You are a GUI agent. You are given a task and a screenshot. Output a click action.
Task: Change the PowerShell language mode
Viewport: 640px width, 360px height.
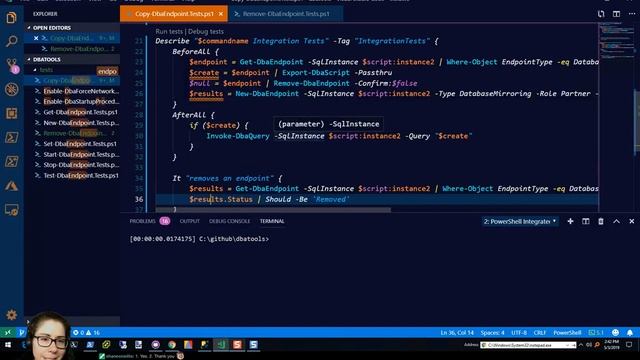(x=567, y=333)
